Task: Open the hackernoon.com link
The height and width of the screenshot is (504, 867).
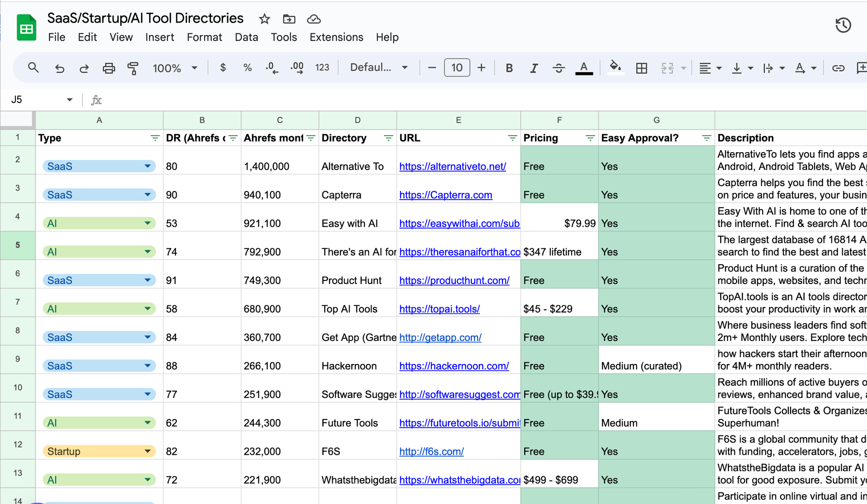Action: click(454, 366)
